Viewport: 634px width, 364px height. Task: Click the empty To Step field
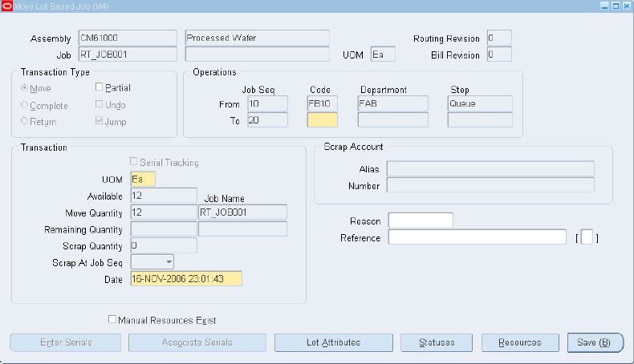481,120
